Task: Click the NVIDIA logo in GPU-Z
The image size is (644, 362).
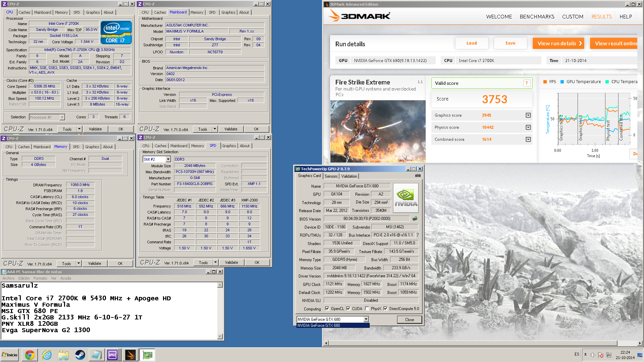Action: [406, 198]
